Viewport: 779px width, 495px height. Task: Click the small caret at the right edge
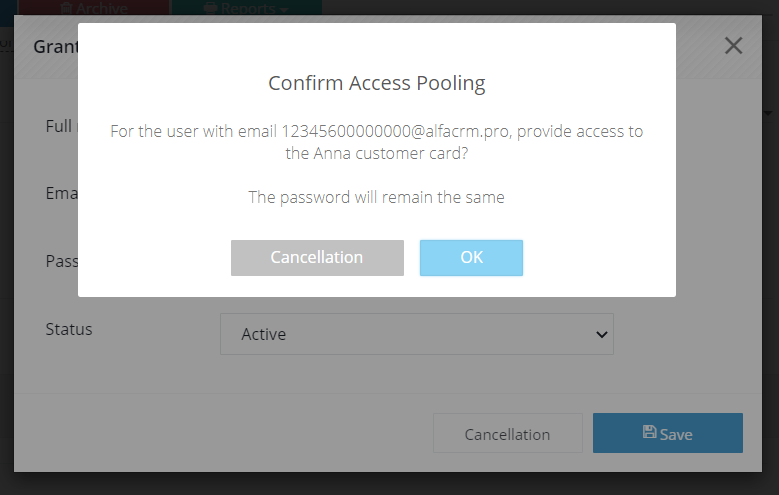768,113
